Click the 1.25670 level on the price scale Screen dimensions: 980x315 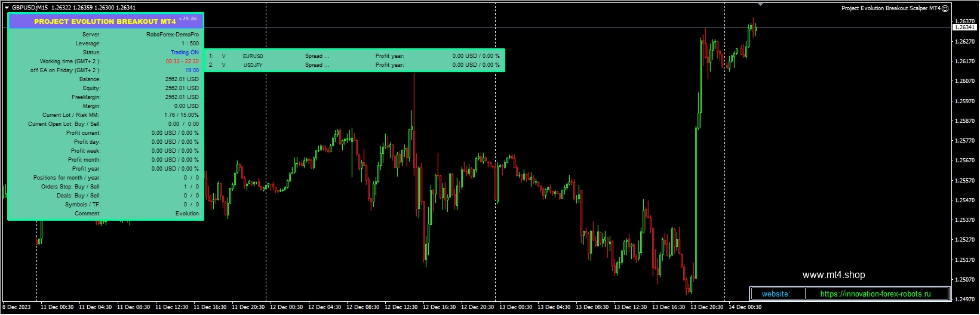tap(965, 160)
